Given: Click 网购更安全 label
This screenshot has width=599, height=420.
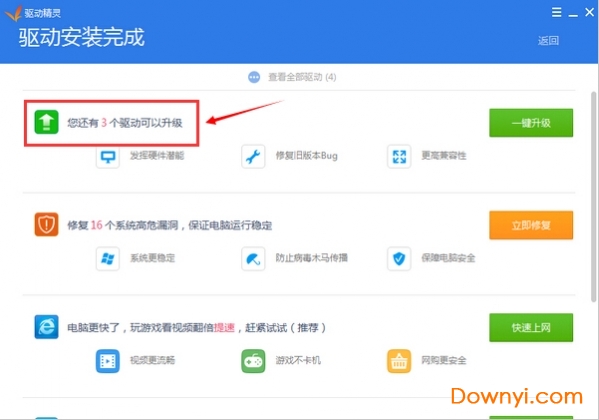Looking at the screenshot, I should 444,360.
